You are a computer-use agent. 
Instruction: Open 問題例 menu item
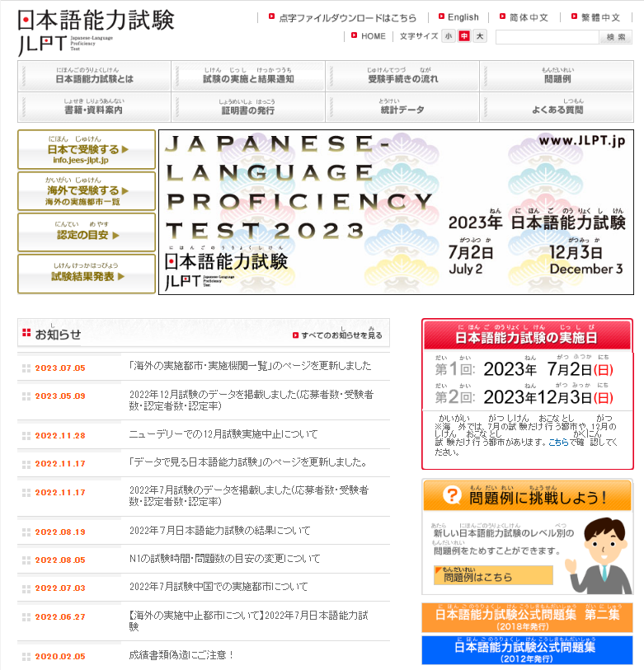click(557, 76)
